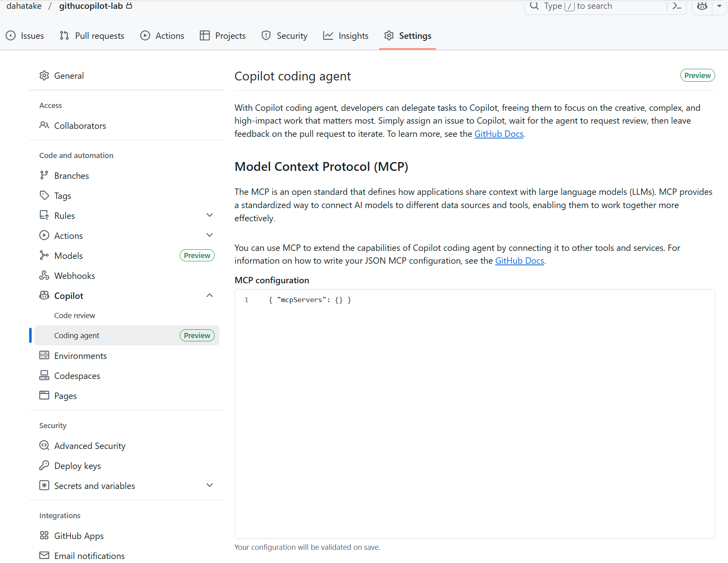Select Coding agent in the sidebar
Screen dimensions: 728x563
point(76,335)
